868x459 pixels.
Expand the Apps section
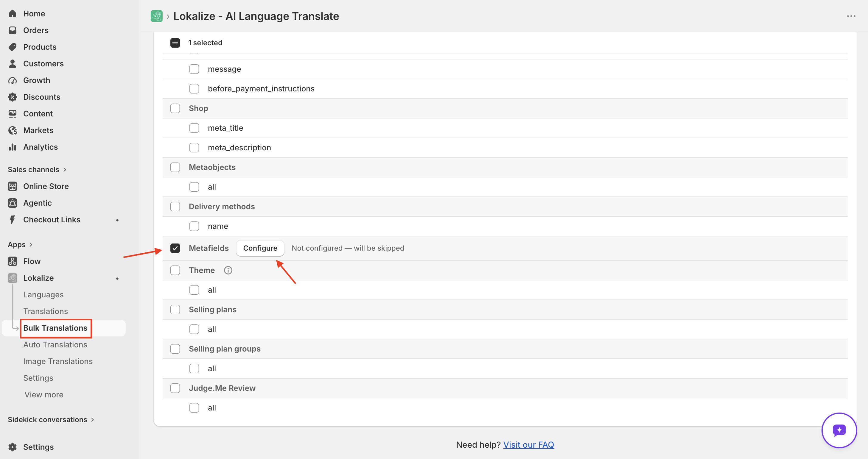tap(20, 244)
